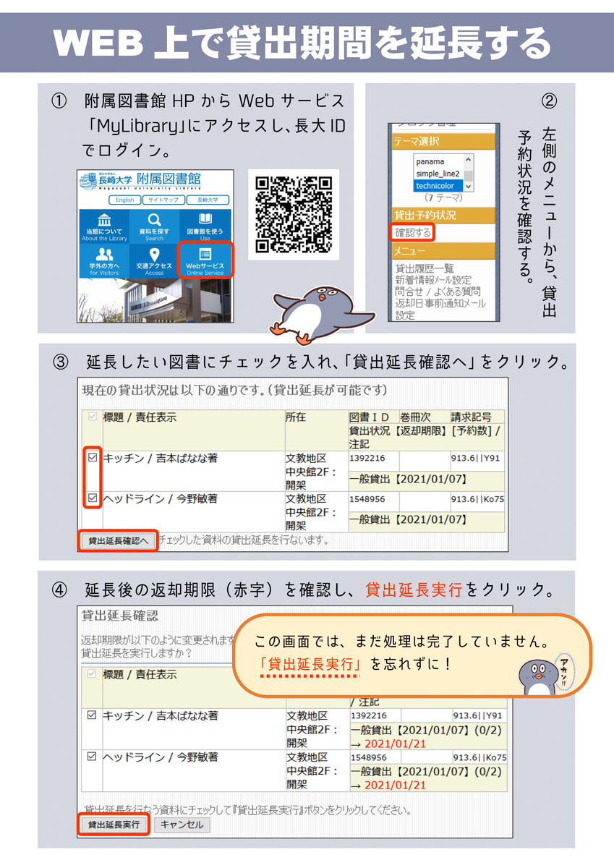Click the MyLibrary QR code image
The width and height of the screenshot is (614, 868).
coord(294,215)
